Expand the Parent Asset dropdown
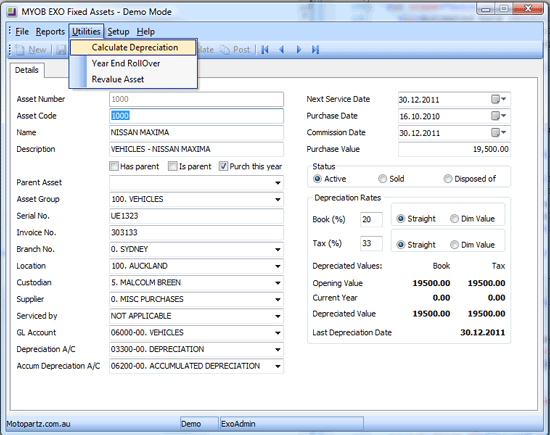 point(278,183)
